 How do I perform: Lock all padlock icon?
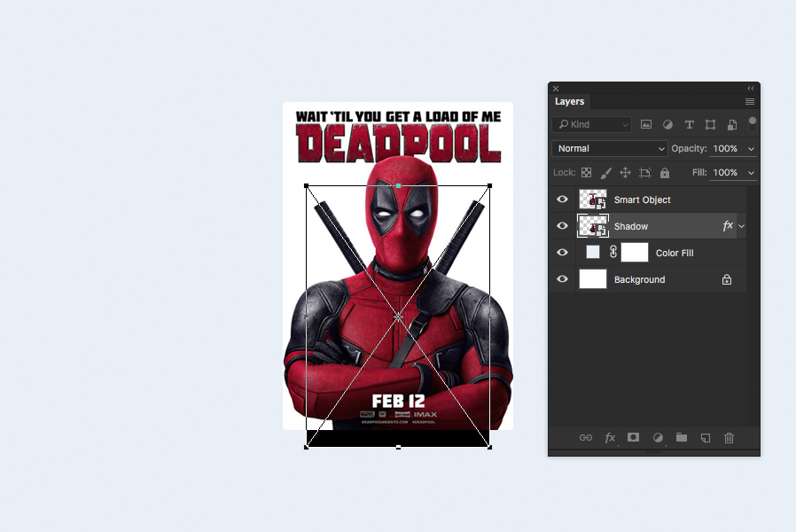click(x=665, y=173)
